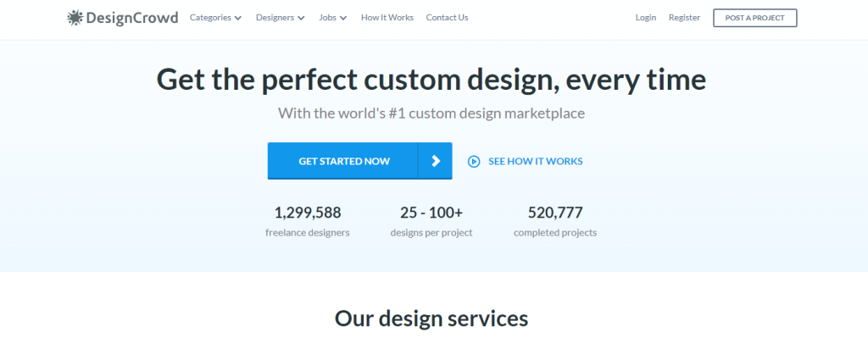Click the 'freelance designers' caption
This screenshot has width=868, height=343.
(307, 233)
